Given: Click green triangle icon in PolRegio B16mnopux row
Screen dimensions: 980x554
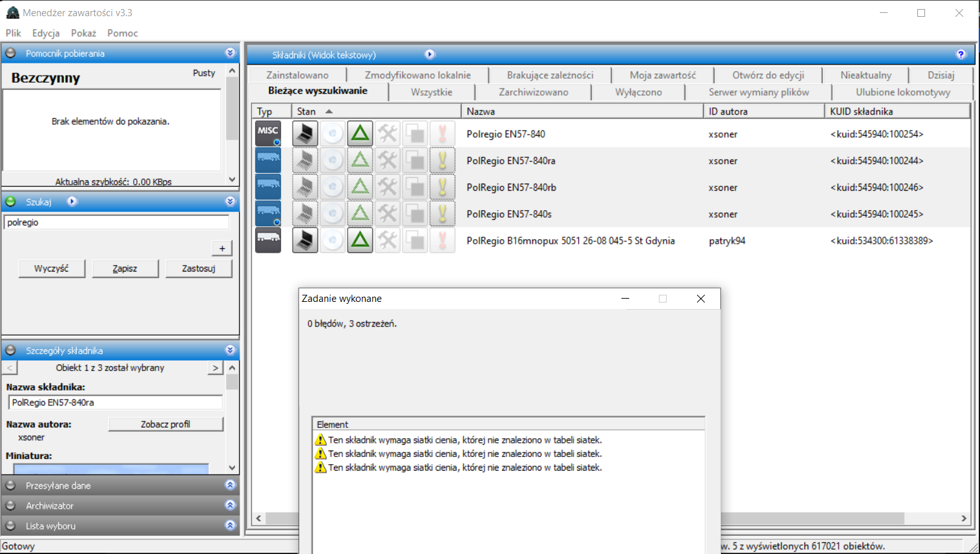Looking at the screenshot, I should point(360,240).
